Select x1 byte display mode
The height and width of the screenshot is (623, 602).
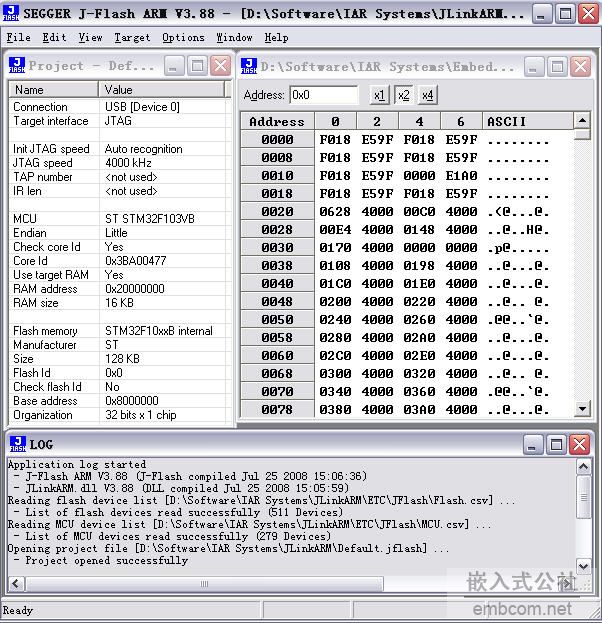click(x=379, y=95)
